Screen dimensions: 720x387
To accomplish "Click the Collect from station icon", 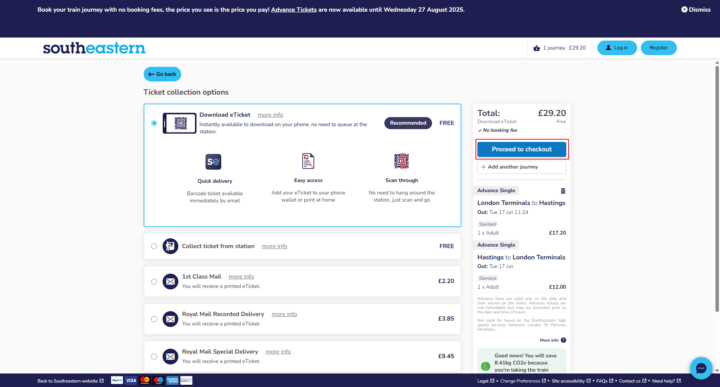I will [x=170, y=246].
